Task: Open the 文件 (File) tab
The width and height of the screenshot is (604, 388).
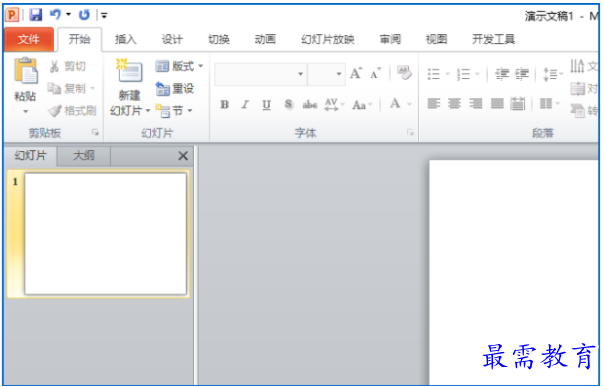Action: [x=29, y=39]
